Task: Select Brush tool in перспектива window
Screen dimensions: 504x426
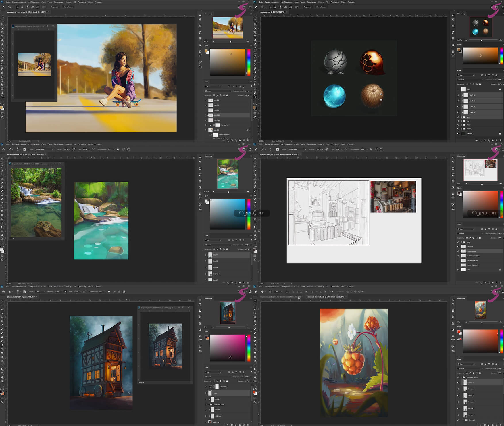Action: click(255, 191)
